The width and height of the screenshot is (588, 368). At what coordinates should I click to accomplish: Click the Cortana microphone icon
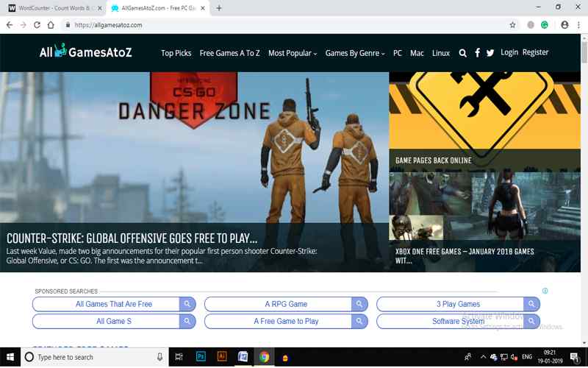click(159, 357)
